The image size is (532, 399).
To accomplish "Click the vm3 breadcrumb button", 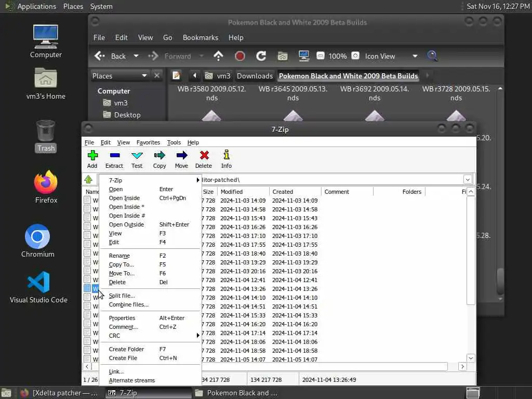I will point(218,76).
